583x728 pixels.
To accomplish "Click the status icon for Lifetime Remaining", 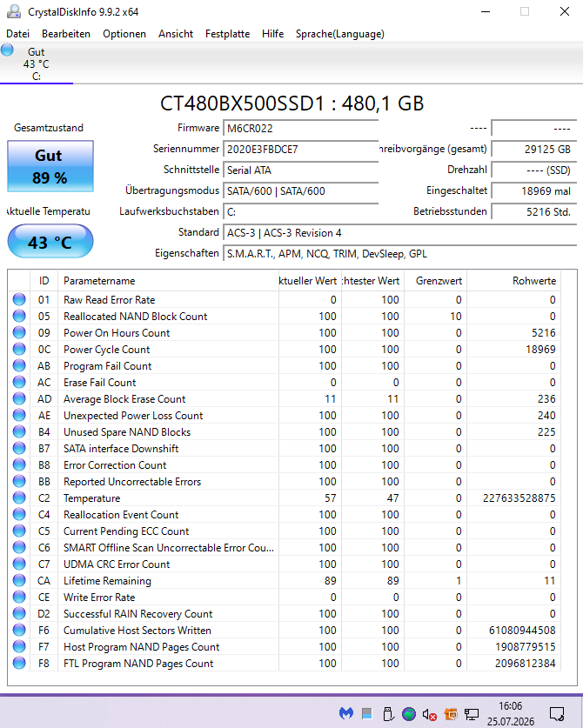I will [19, 580].
